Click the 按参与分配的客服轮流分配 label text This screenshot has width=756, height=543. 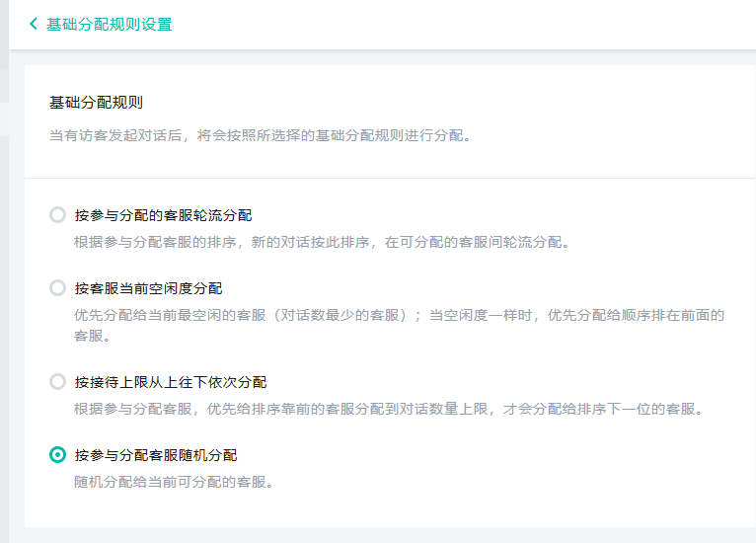163,215
